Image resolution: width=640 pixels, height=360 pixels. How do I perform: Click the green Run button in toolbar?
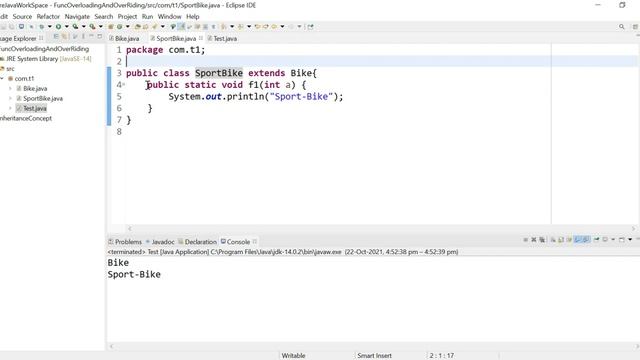58,27
